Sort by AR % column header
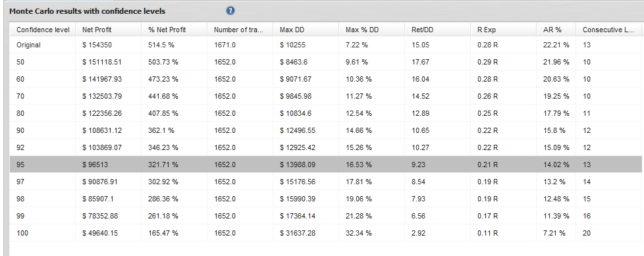The image size is (644, 256). pos(556,30)
